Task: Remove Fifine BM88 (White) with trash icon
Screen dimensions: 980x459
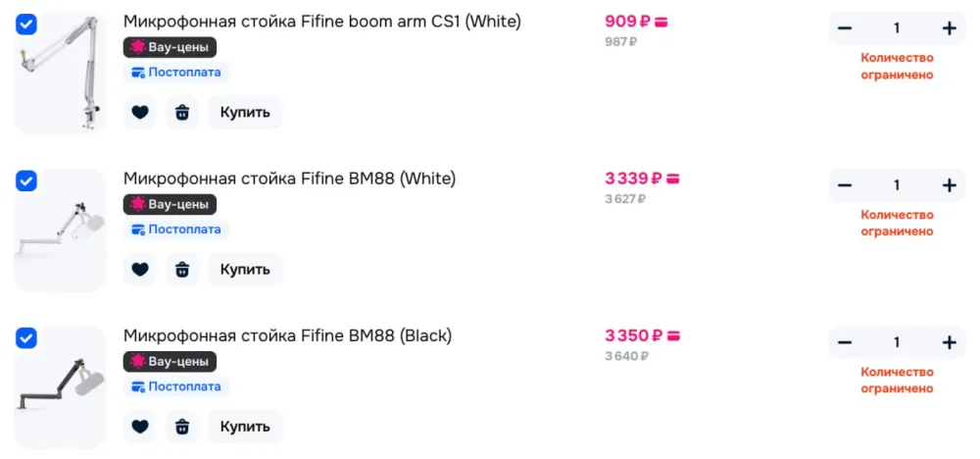Action: coord(182,269)
